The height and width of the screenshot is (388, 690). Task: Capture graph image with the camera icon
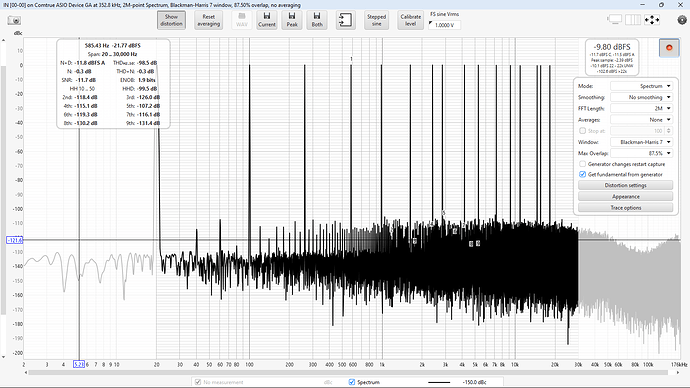pos(14,20)
